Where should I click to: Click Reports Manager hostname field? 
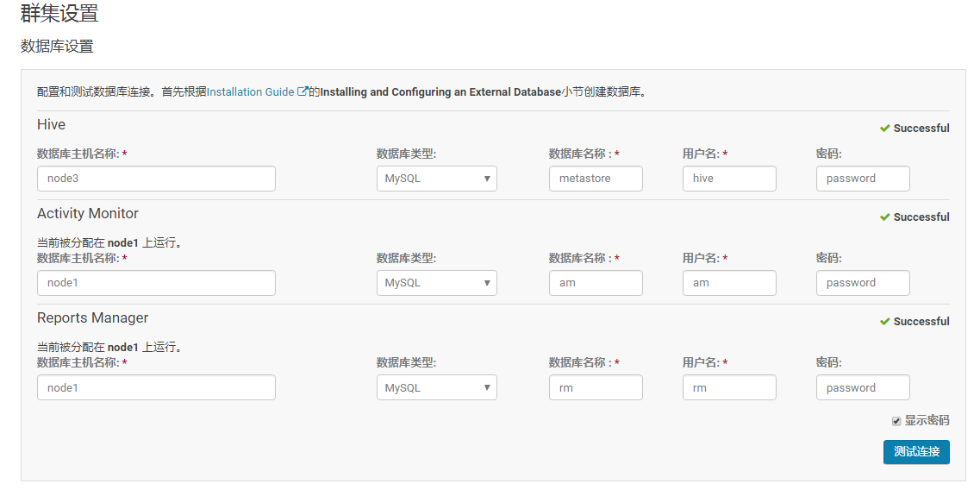(x=156, y=388)
